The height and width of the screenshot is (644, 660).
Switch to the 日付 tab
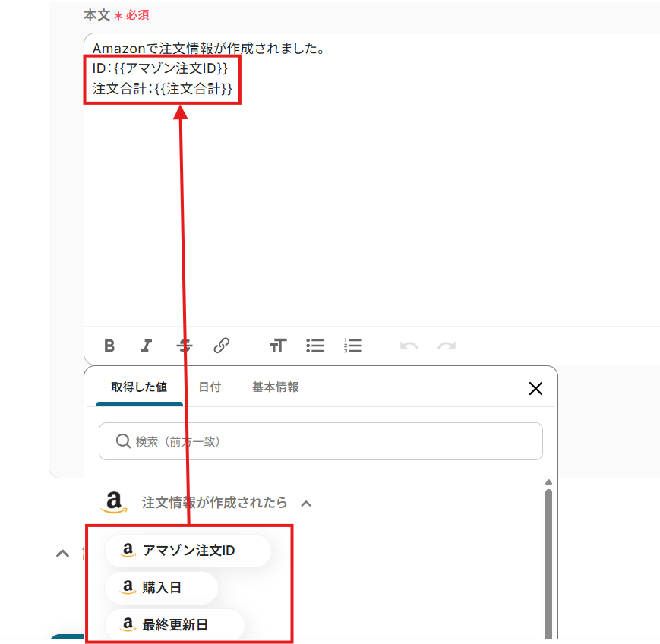click(x=210, y=387)
